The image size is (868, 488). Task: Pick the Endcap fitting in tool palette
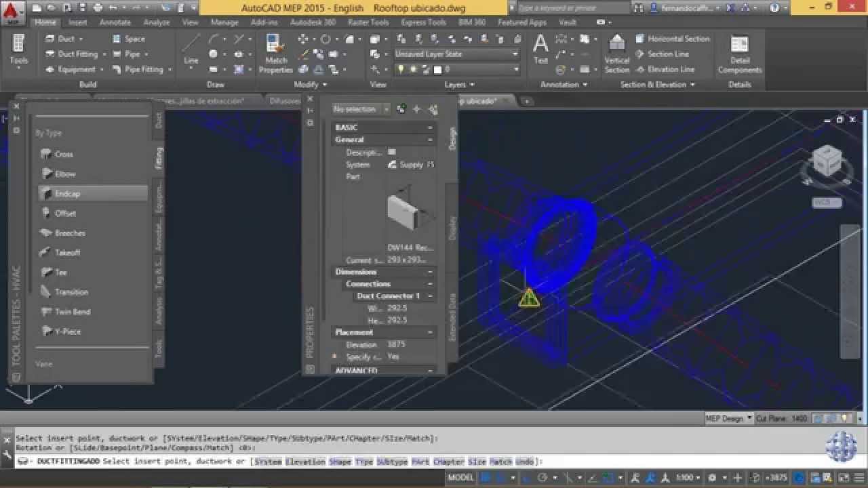(x=92, y=193)
